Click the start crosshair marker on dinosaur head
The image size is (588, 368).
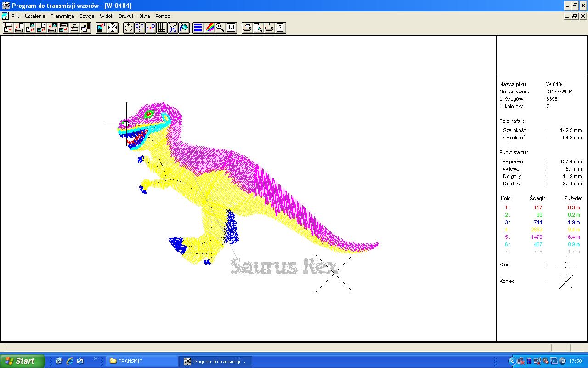point(126,124)
